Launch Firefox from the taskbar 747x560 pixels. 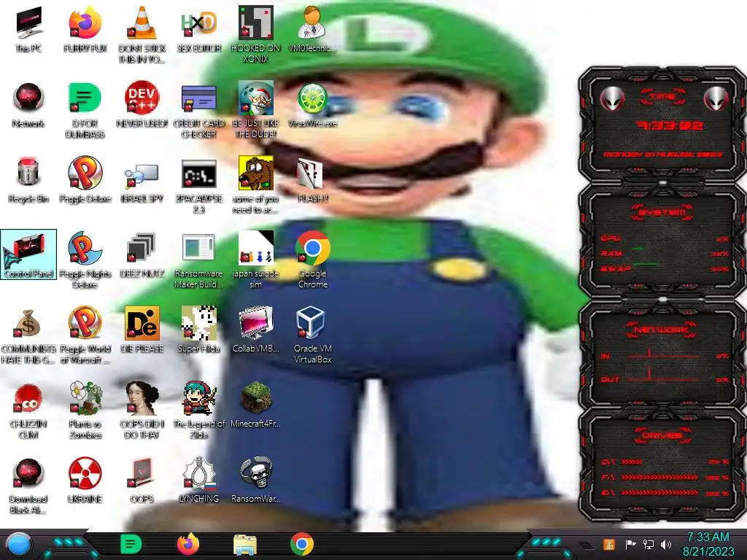click(188, 544)
